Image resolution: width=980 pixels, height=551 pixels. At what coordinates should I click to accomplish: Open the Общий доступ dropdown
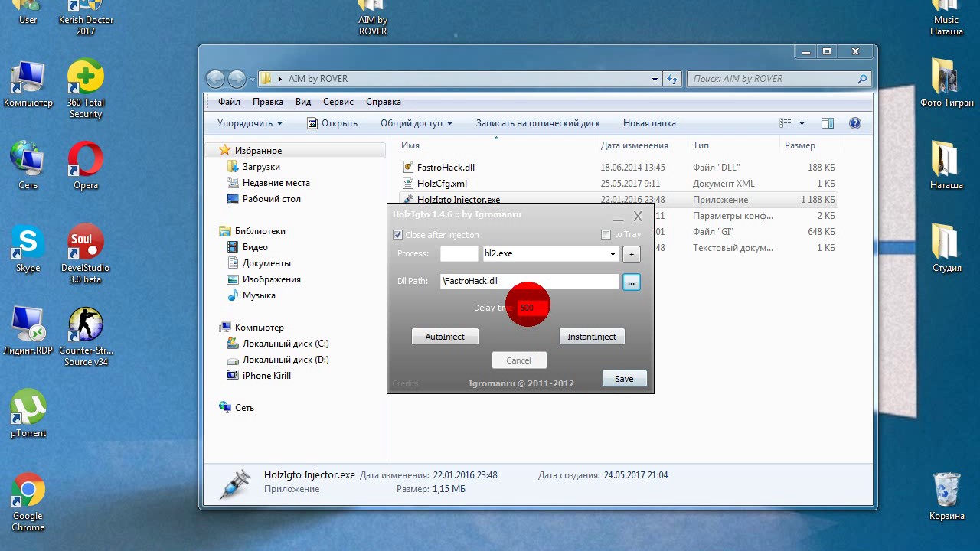416,123
